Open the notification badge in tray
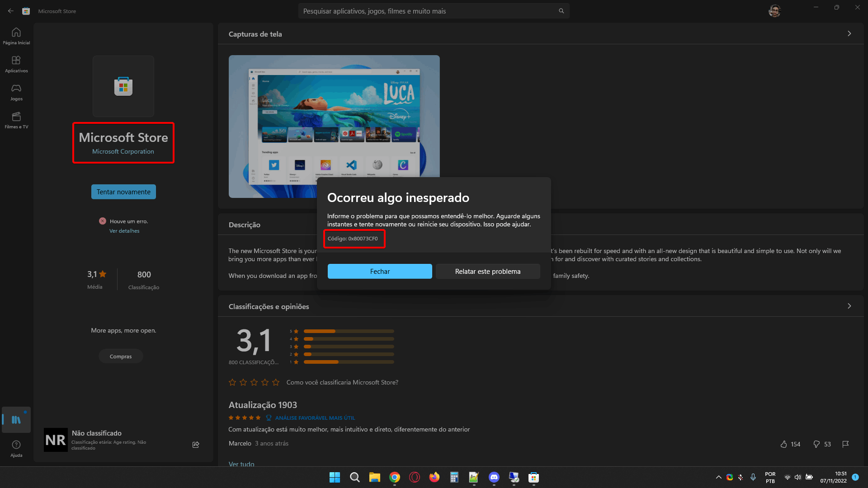Image resolution: width=868 pixels, height=488 pixels. [x=855, y=477]
